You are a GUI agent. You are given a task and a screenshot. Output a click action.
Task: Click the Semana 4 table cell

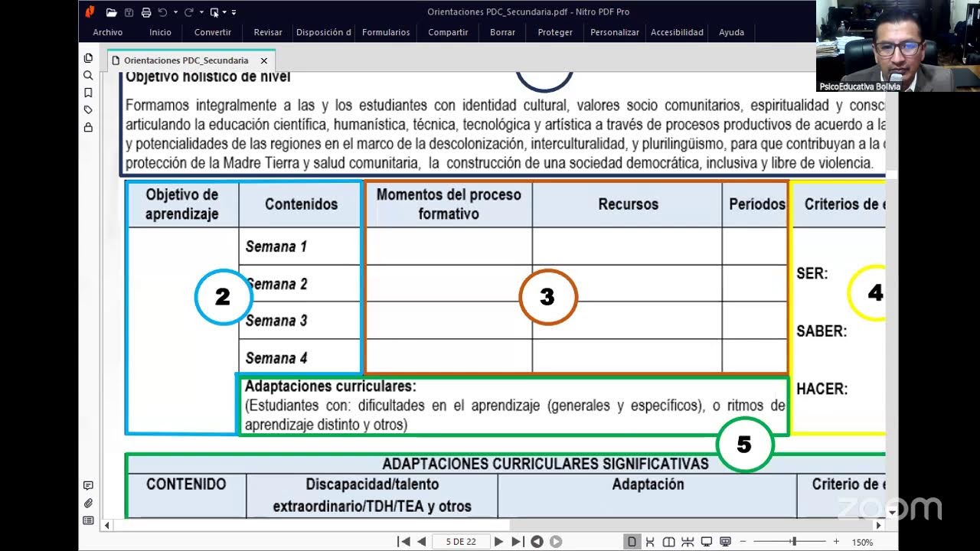[x=299, y=357]
